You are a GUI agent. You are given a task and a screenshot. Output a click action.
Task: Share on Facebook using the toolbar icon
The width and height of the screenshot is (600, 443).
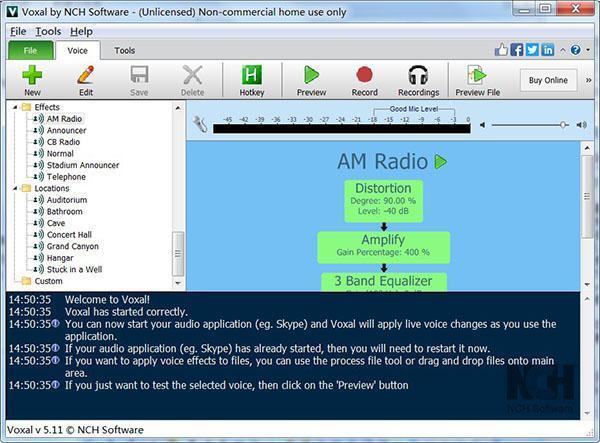point(517,50)
